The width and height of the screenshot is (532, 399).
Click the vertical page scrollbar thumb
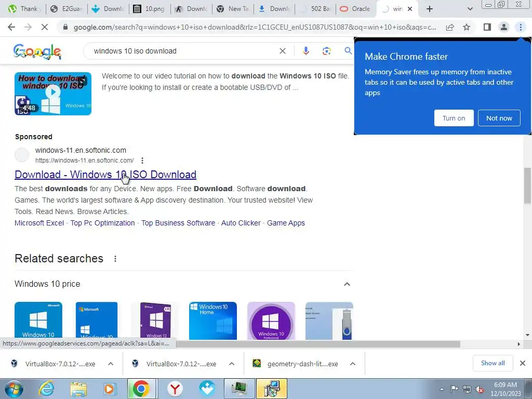click(527, 185)
